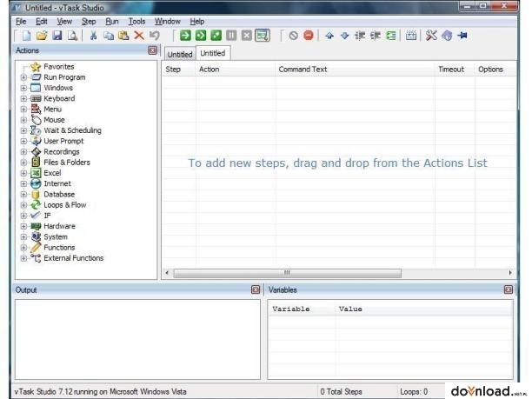Select the Excel tree item

52,173
